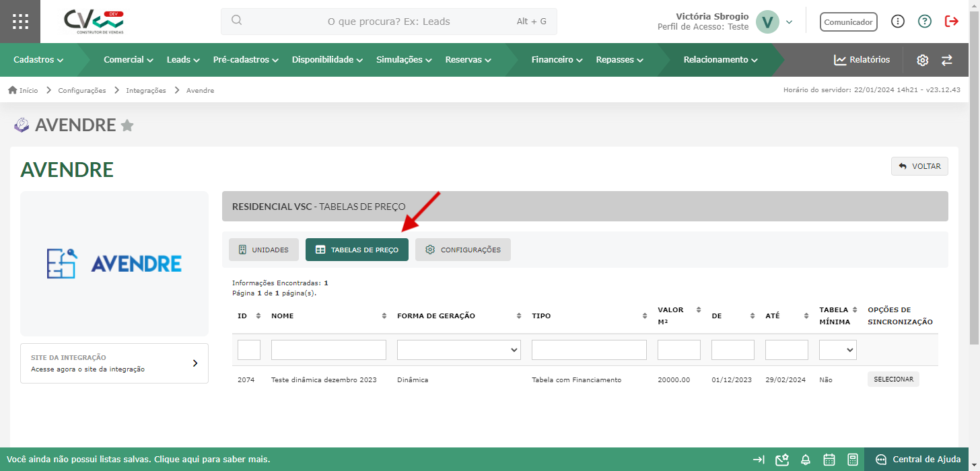Sort by TABELA MÍNIMA arrows

pos(855,310)
